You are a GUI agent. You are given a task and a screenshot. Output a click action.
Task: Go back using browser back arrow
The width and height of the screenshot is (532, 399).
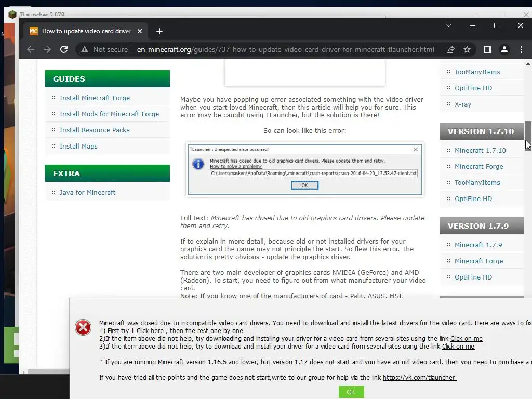pos(31,49)
